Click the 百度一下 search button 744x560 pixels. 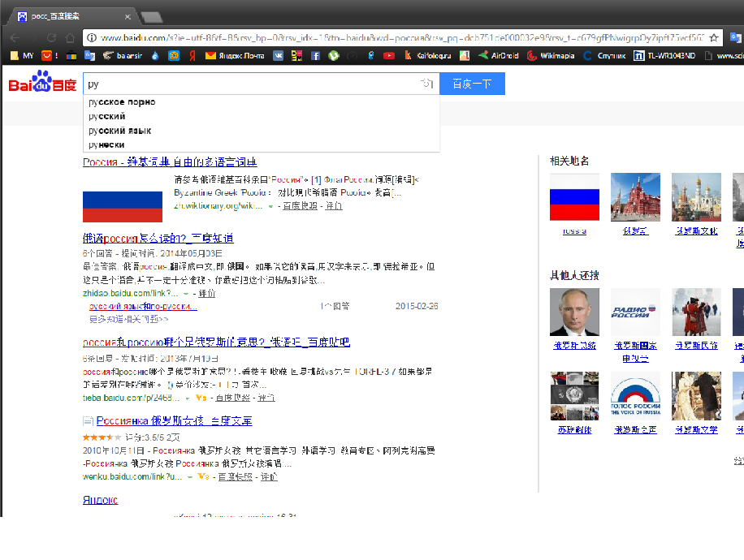[x=472, y=84]
